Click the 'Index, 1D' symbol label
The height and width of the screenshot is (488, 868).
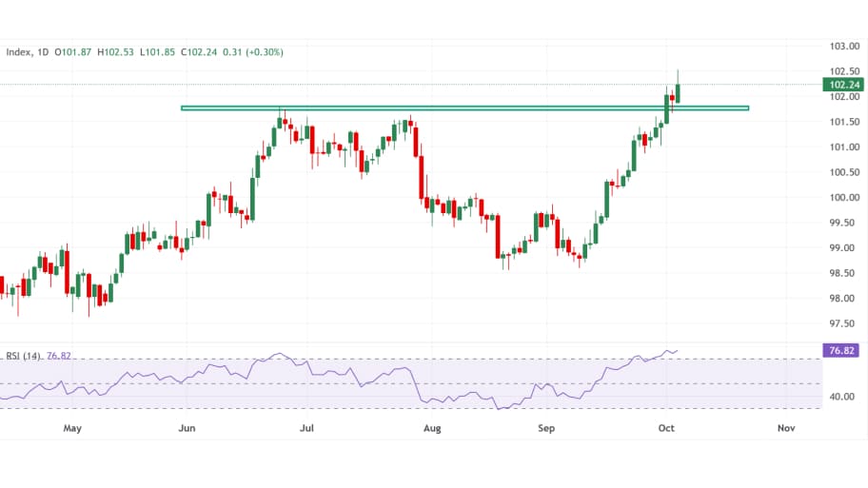point(27,52)
